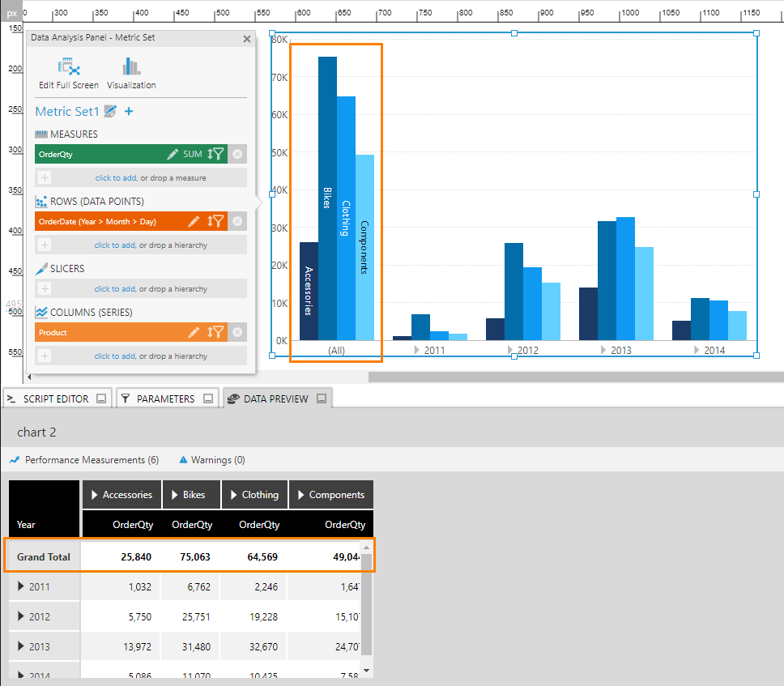Remove the OrderQty measure
This screenshot has height=686, width=784.
point(237,154)
